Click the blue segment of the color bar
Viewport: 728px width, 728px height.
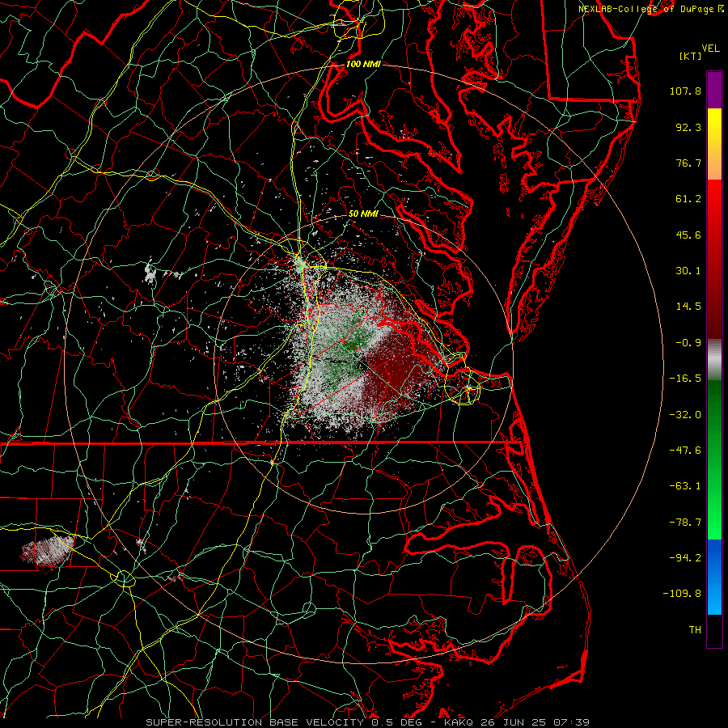[714, 577]
